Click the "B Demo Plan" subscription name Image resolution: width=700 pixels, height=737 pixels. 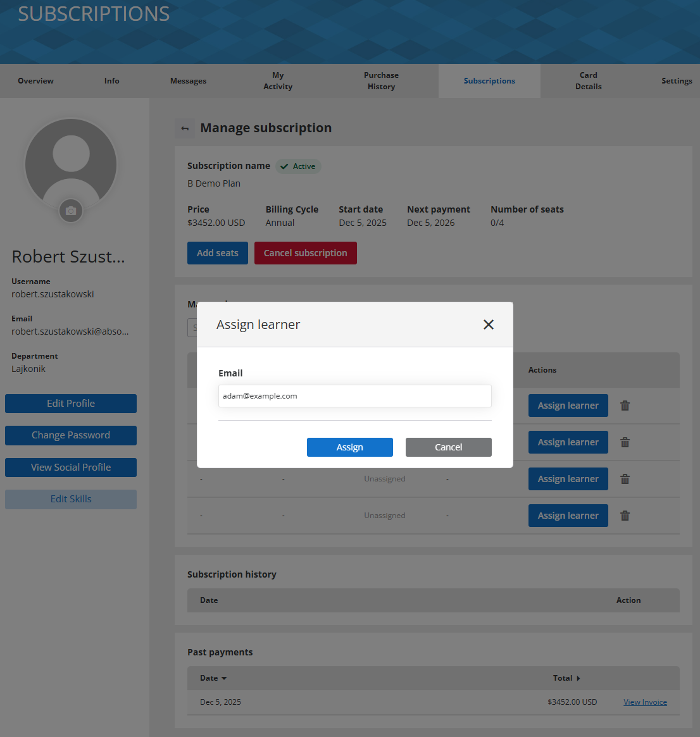[214, 183]
